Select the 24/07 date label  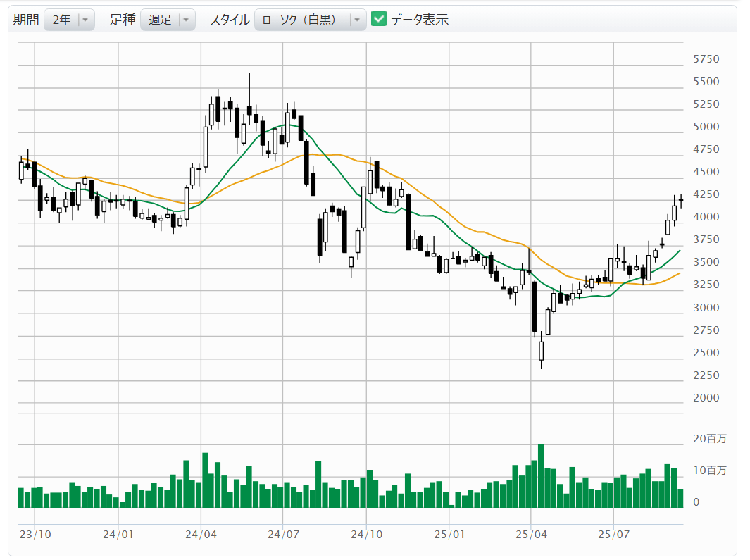(283, 534)
